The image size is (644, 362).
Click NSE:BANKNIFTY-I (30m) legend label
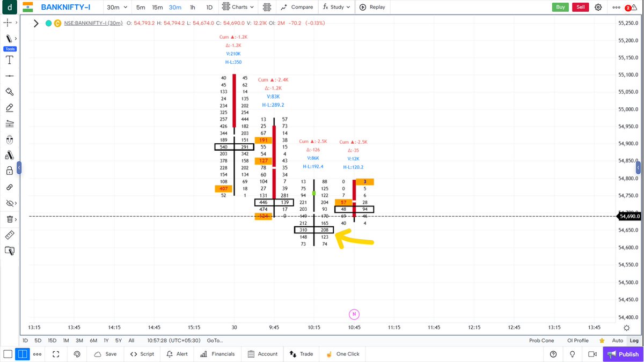click(93, 23)
